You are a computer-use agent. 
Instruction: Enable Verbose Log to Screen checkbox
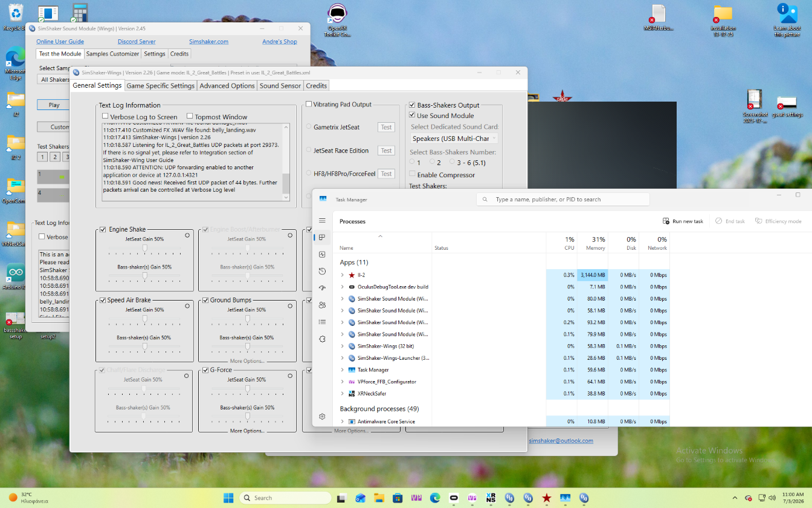click(105, 117)
